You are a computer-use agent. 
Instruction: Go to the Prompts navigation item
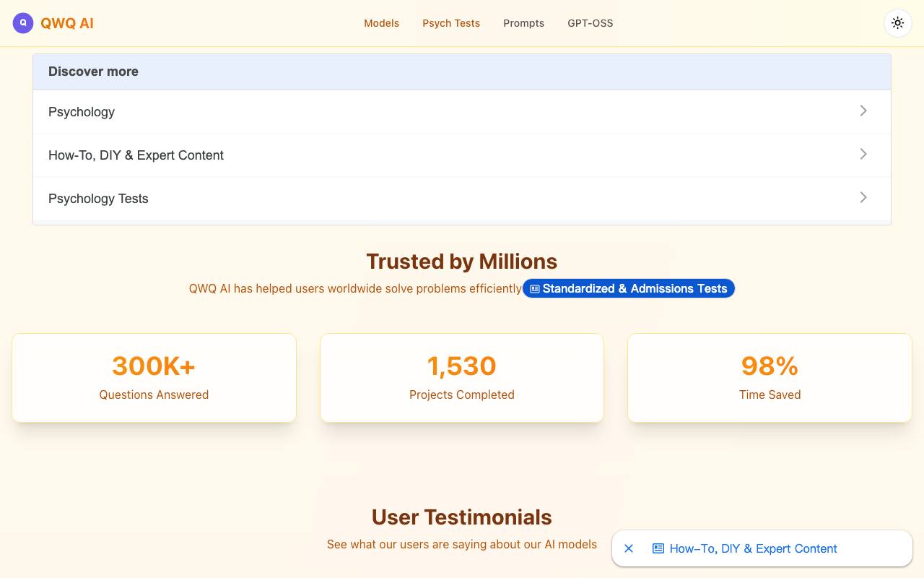click(524, 23)
